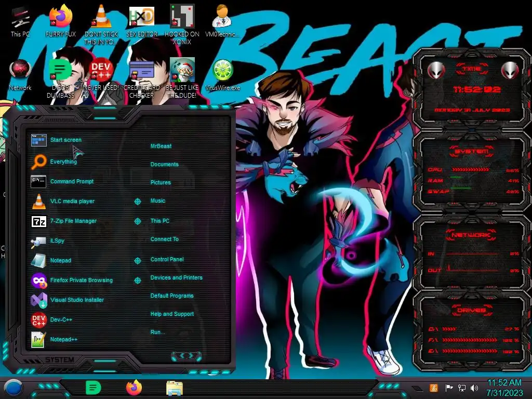Screen dimensions: 532x399
Task: Click the Start screen tile icon
Action: pyautogui.click(x=38, y=140)
